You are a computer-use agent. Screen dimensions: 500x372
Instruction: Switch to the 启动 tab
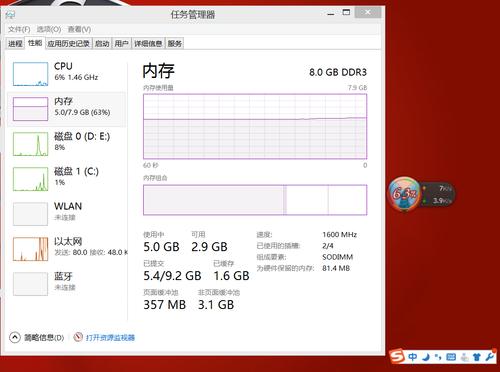click(x=102, y=44)
